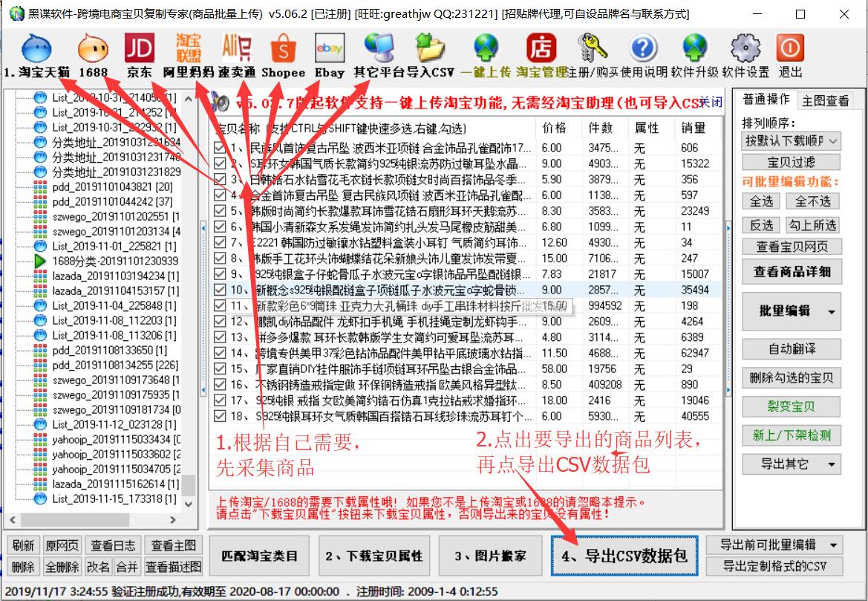The image size is (868, 601).
Task: Click the Ebay platform icon
Action: tap(330, 48)
